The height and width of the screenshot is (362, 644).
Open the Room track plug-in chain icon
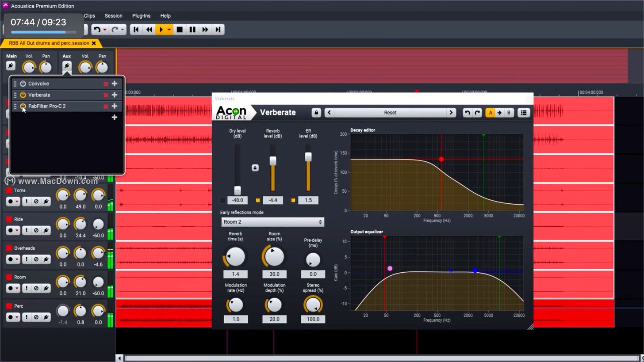tap(46, 288)
